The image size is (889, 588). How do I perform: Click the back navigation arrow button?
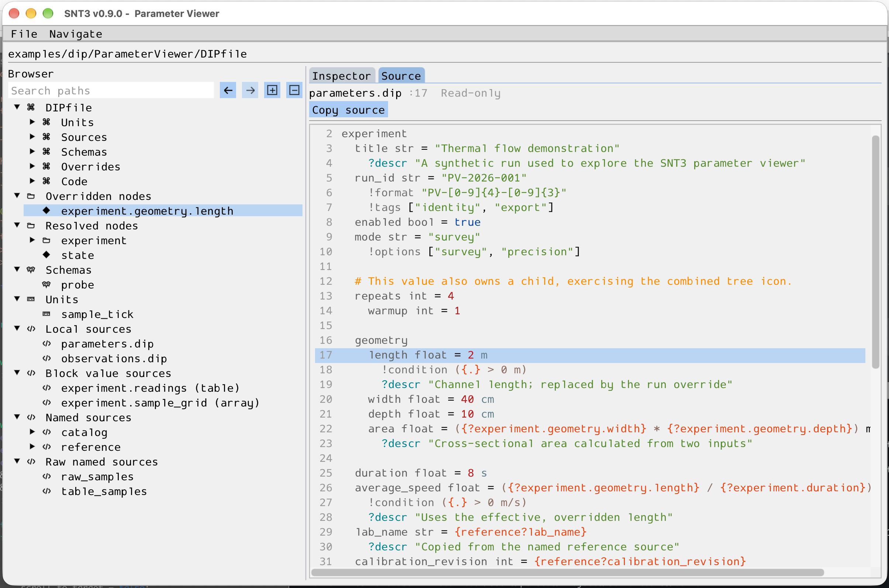coord(228,90)
